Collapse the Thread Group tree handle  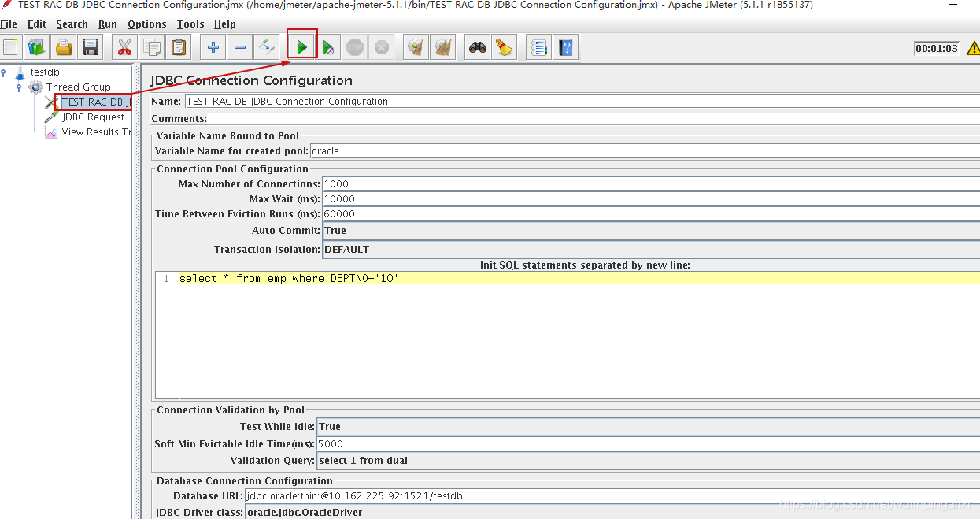point(19,87)
